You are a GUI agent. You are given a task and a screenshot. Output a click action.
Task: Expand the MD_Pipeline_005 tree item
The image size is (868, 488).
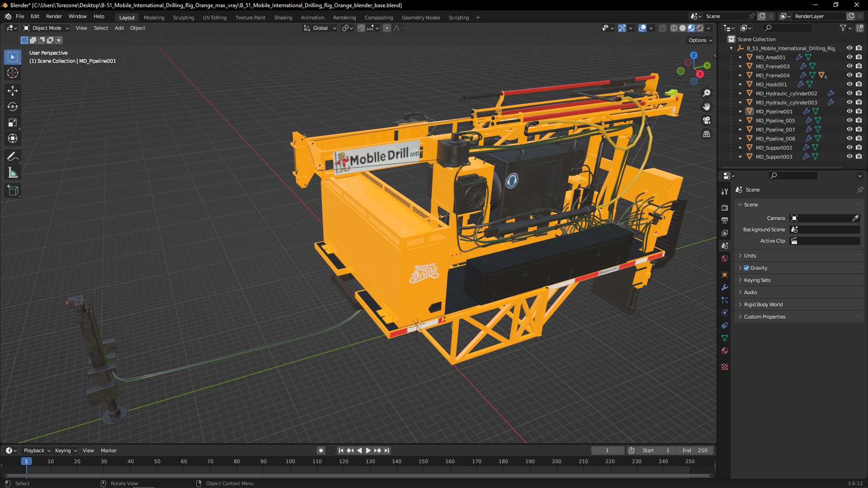pos(740,121)
